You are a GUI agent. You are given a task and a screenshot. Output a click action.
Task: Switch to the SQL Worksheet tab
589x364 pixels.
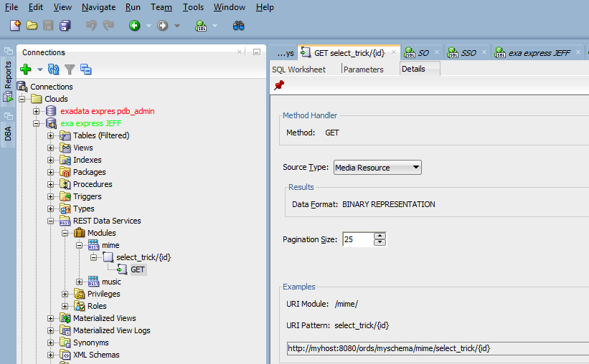point(298,70)
